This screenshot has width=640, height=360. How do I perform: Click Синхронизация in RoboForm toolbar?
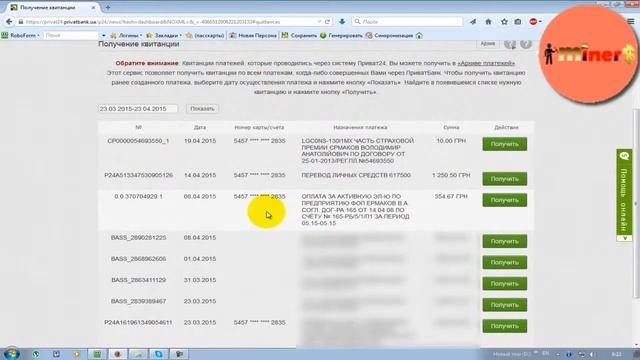click(389, 36)
